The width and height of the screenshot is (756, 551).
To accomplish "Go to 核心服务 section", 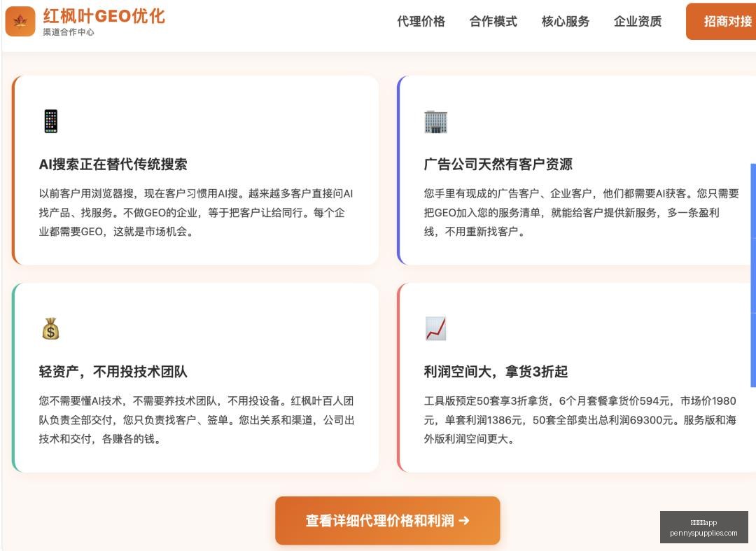I will pyautogui.click(x=566, y=22).
